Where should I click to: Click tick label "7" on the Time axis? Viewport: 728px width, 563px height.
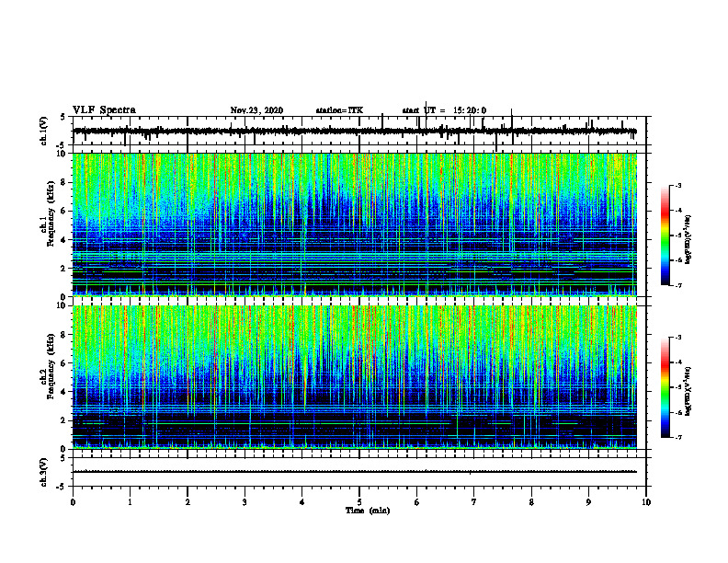click(474, 502)
